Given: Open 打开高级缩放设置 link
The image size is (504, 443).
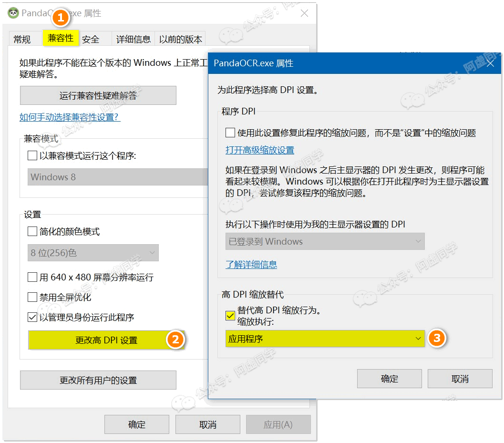Looking at the screenshot, I should click(x=260, y=150).
